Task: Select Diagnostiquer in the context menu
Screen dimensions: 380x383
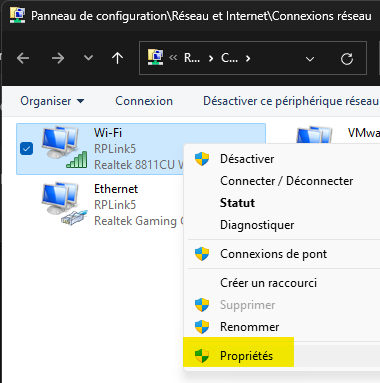Action: tap(257, 225)
